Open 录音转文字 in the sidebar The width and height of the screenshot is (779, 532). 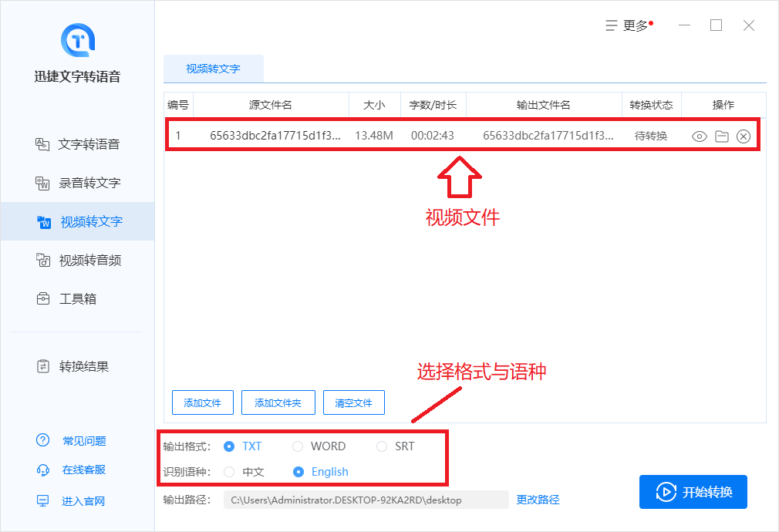pyautogui.click(x=77, y=184)
